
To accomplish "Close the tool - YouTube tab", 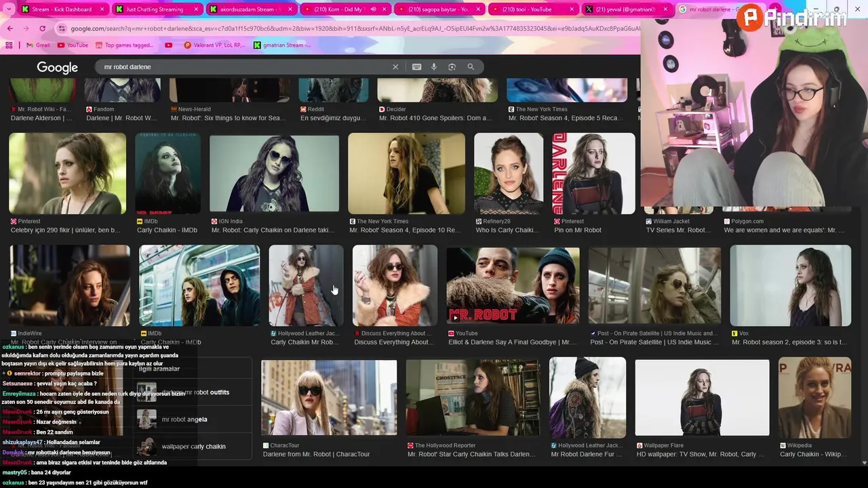I will (x=572, y=9).
